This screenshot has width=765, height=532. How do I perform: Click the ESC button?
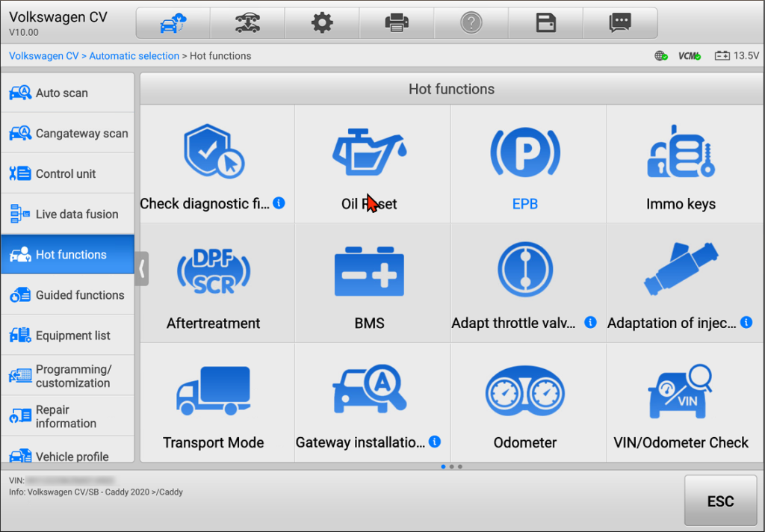[721, 501]
